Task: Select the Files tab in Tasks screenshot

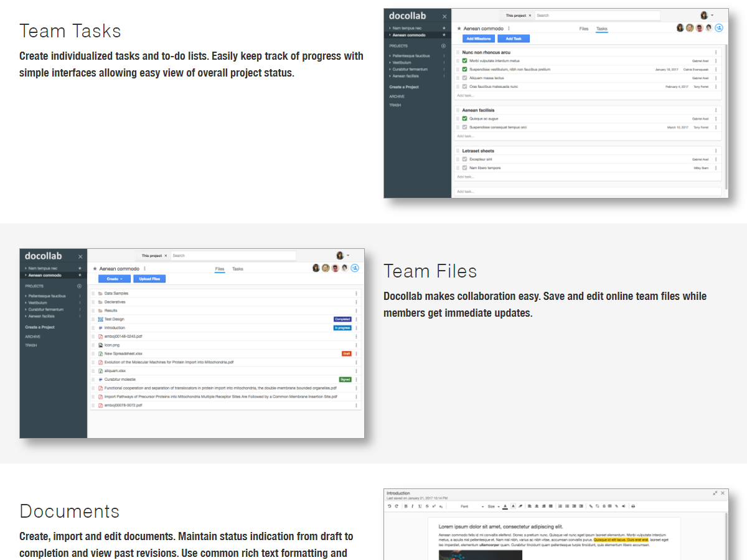Action: click(583, 29)
